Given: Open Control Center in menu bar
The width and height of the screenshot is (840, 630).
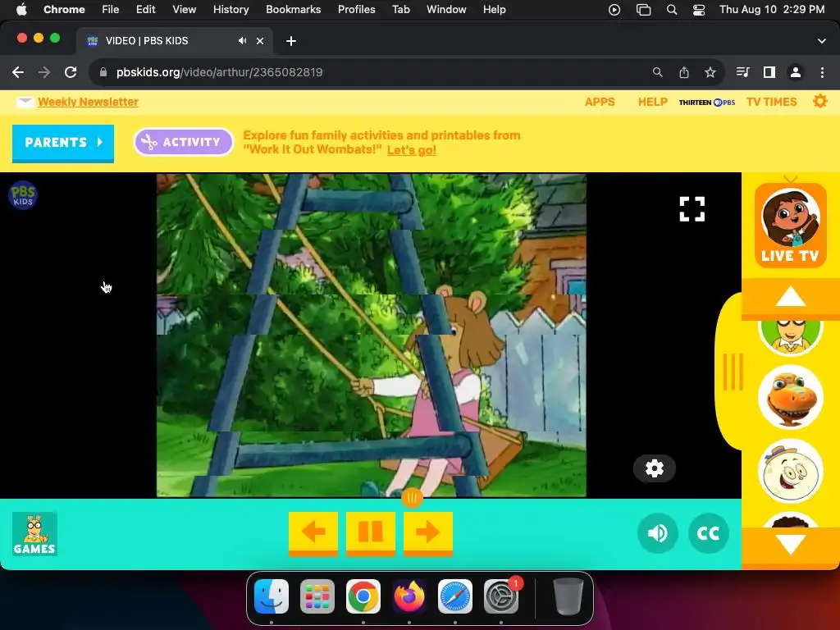Looking at the screenshot, I should click(x=699, y=10).
